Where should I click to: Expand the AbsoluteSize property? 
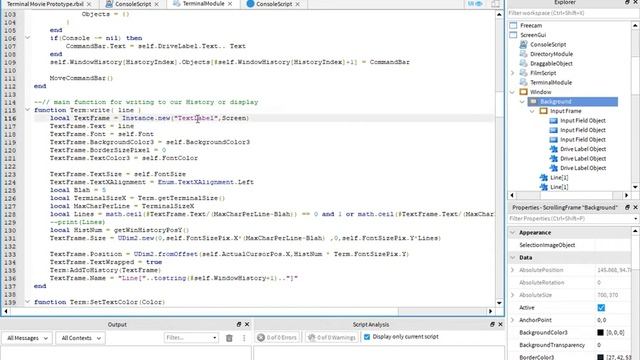point(513,295)
